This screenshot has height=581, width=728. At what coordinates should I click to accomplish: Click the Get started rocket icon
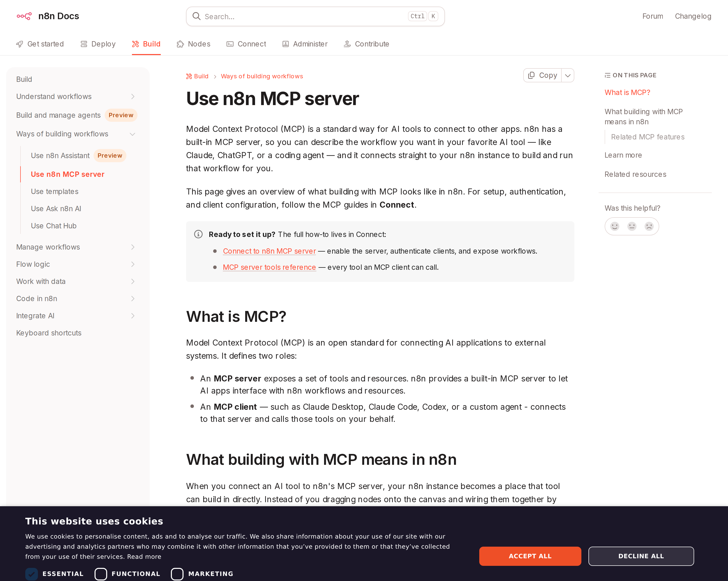[19, 44]
